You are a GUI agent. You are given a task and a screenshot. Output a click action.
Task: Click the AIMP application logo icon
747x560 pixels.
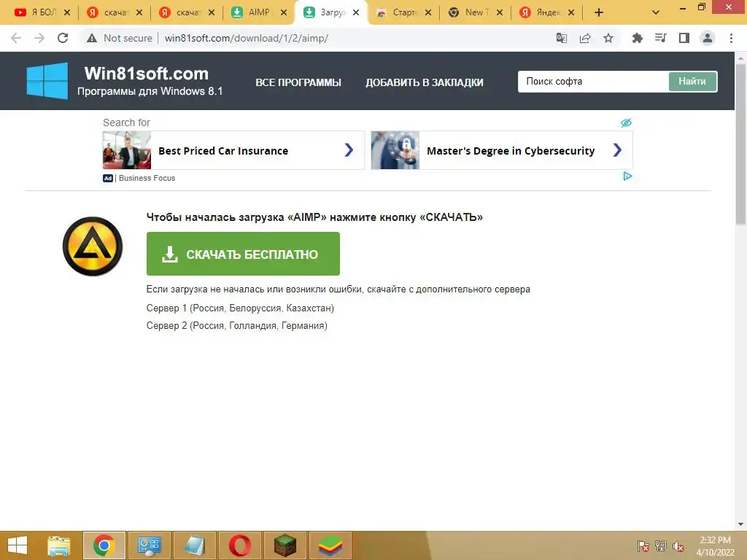click(93, 246)
